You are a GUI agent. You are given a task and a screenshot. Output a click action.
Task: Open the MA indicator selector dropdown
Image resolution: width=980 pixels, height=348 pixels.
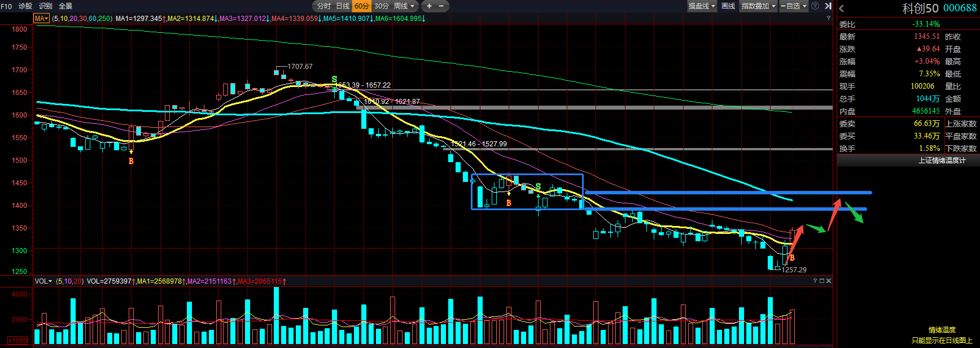coord(42,19)
